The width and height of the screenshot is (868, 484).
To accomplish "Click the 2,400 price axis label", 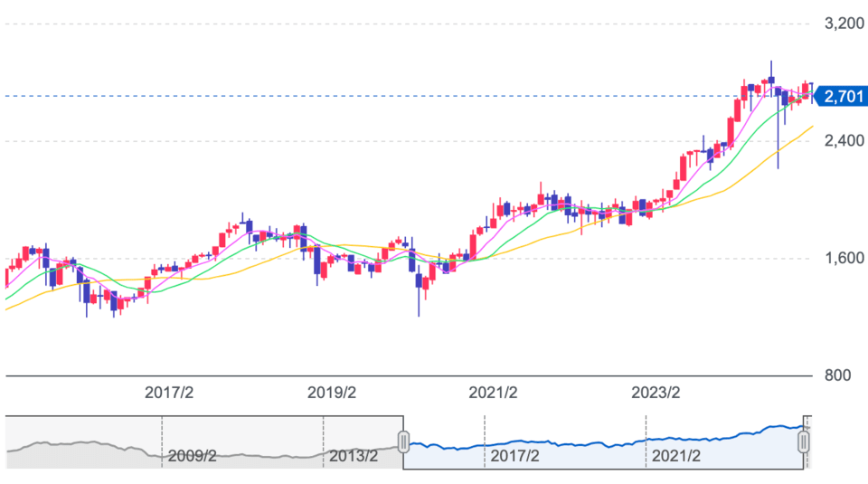I will point(844,140).
